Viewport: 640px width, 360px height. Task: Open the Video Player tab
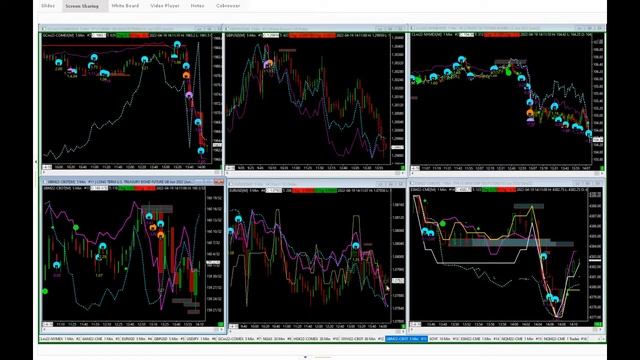tap(165, 6)
